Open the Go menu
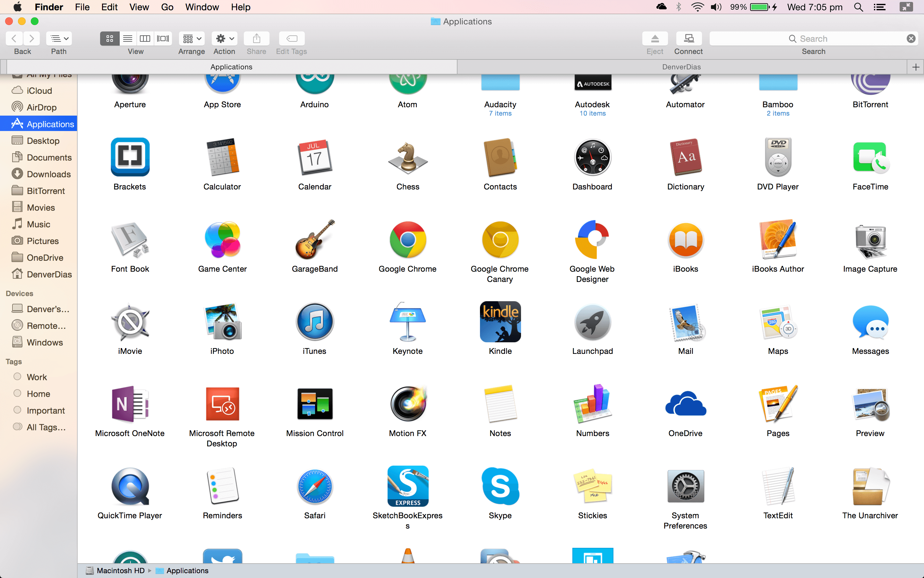The image size is (924, 578). click(x=167, y=7)
